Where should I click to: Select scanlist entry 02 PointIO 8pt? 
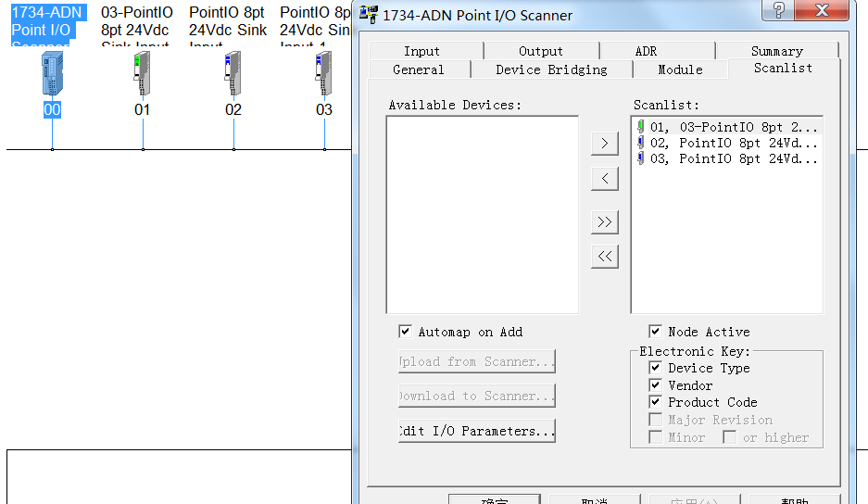(734, 143)
